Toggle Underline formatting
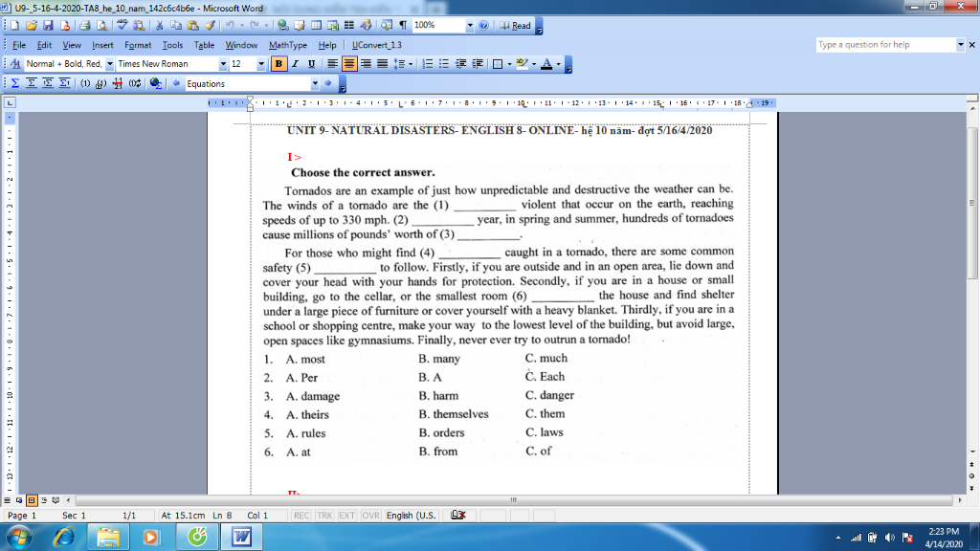 tap(311, 64)
